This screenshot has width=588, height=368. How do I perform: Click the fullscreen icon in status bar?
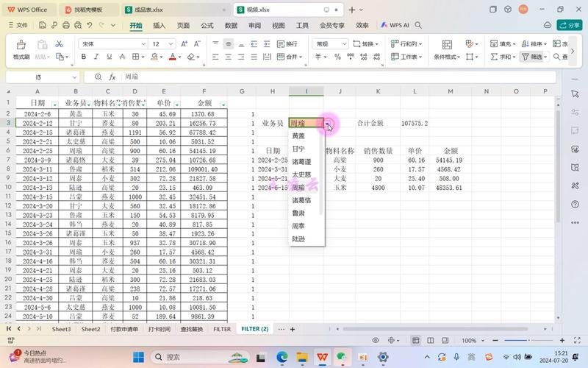(x=577, y=340)
